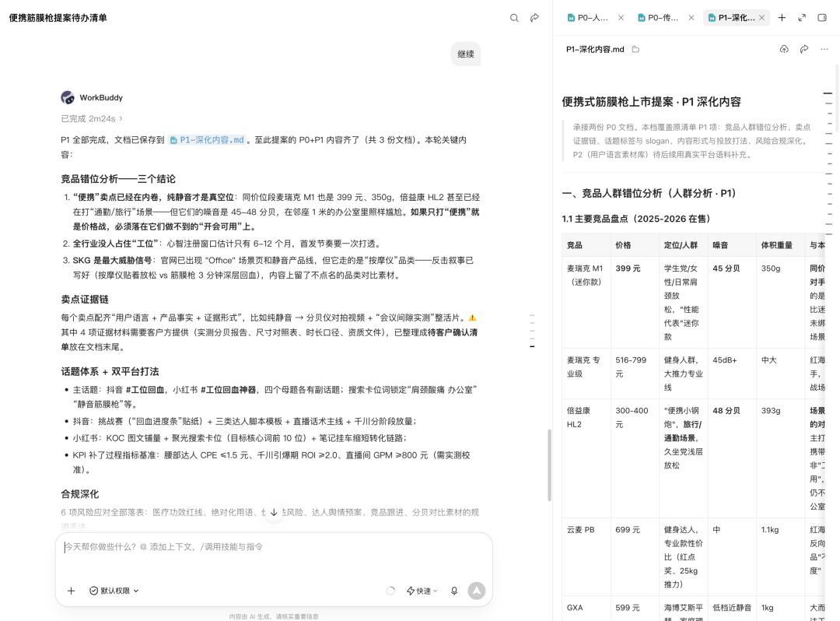840x621 pixels.
Task: Upload document via cloud icon
Action: [784, 49]
